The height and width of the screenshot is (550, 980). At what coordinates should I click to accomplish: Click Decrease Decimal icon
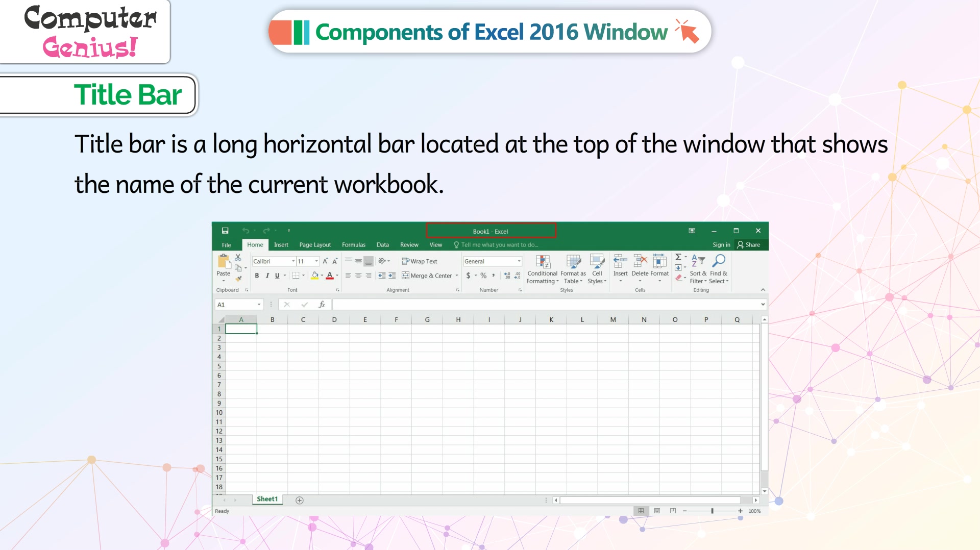[x=518, y=276]
